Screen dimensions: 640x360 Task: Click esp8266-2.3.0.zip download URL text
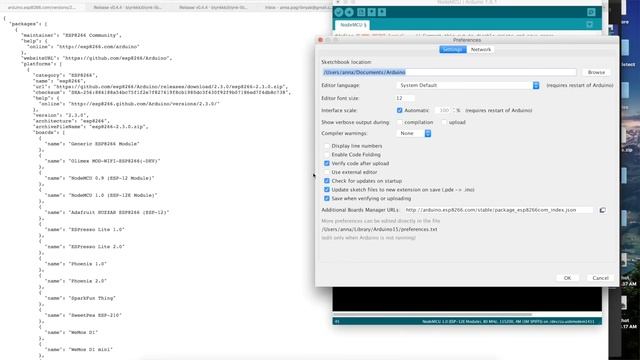(x=170, y=87)
